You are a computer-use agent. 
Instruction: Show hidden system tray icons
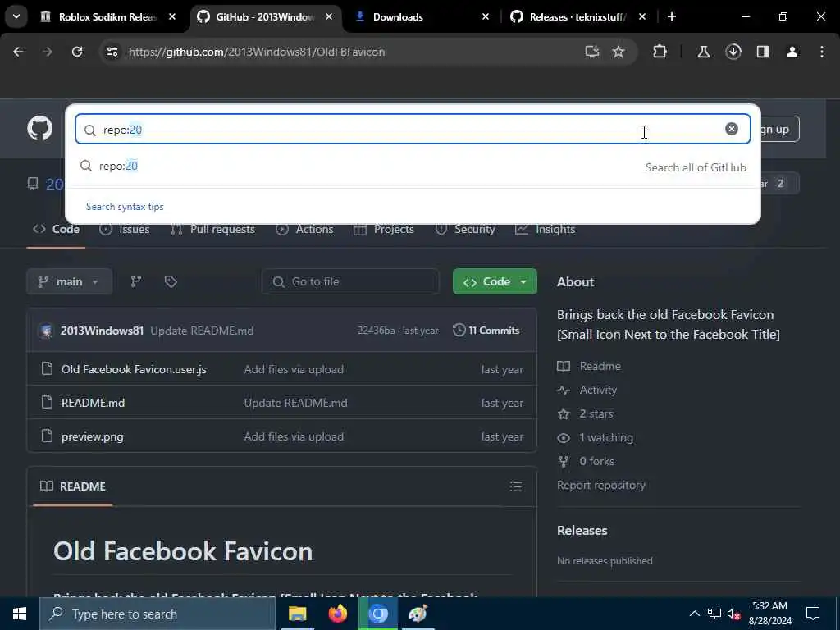click(694, 614)
